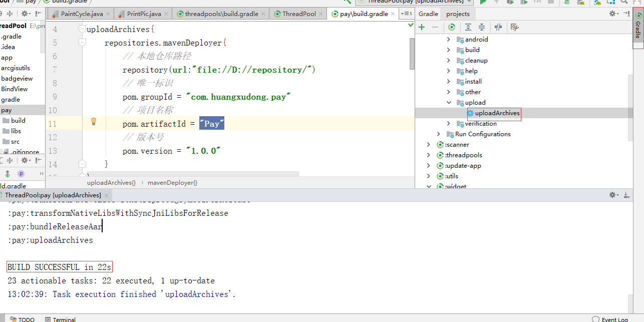Expand the :threadpools Gradle module
The height and width of the screenshot is (322, 644).
[429, 155]
